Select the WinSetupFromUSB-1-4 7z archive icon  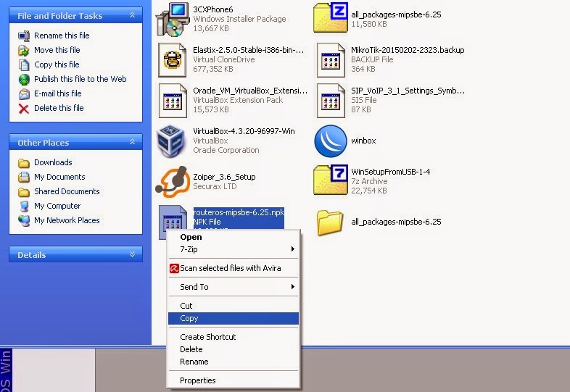click(x=331, y=180)
